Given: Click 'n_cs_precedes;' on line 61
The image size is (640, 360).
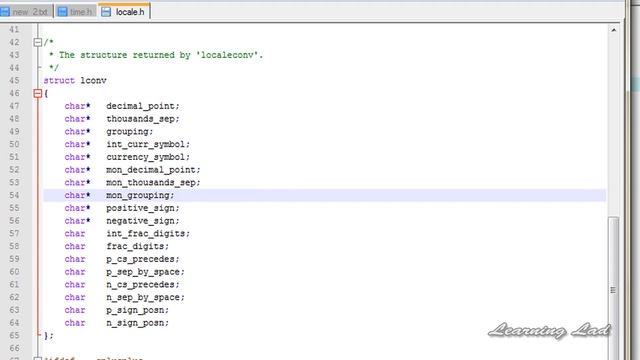Looking at the screenshot, I should pos(143,284).
